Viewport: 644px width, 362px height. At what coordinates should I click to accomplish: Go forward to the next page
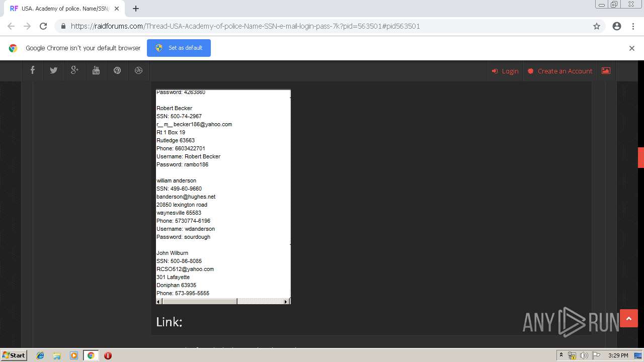click(x=27, y=26)
